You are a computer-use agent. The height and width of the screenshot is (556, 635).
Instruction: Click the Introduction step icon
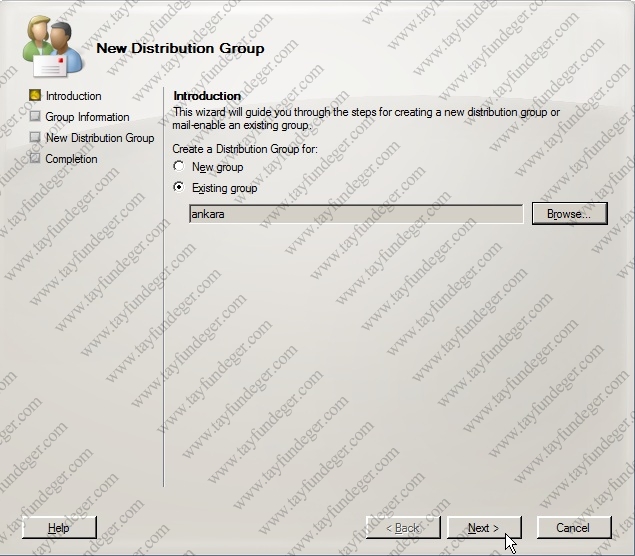[x=35, y=95]
